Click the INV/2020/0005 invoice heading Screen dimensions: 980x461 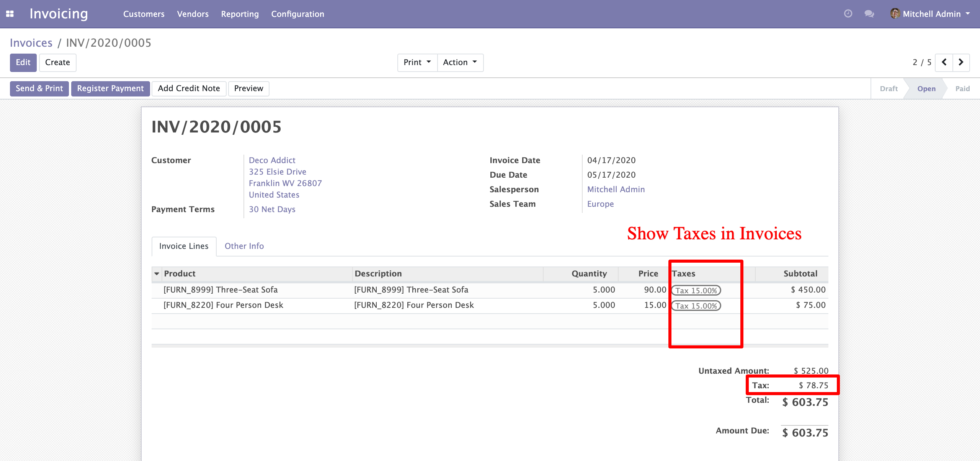coord(216,127)
